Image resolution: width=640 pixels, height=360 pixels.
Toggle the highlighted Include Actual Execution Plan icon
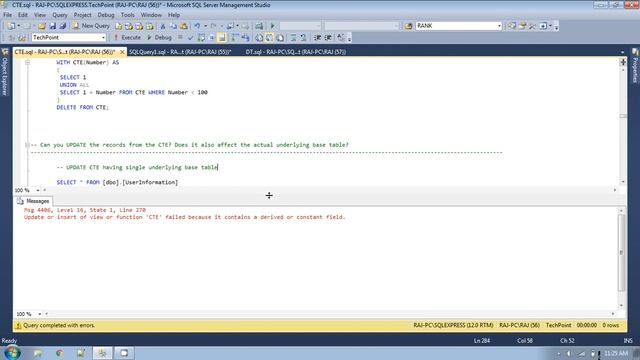click(x=222, y=38)
